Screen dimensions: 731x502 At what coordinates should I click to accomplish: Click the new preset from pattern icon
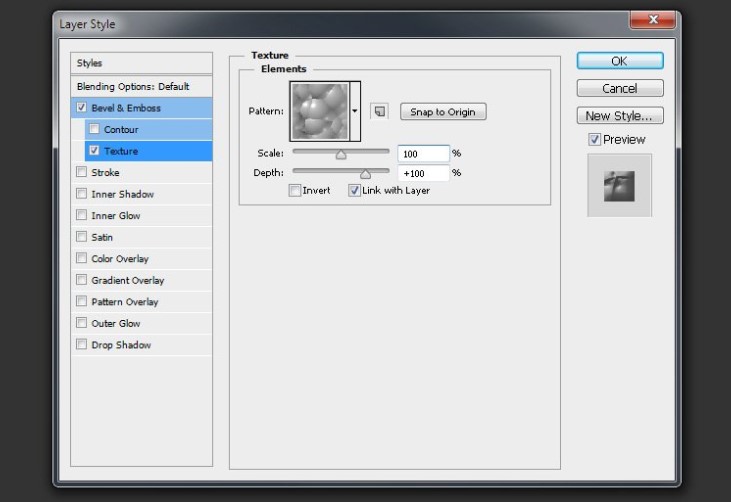pos(379,112)
